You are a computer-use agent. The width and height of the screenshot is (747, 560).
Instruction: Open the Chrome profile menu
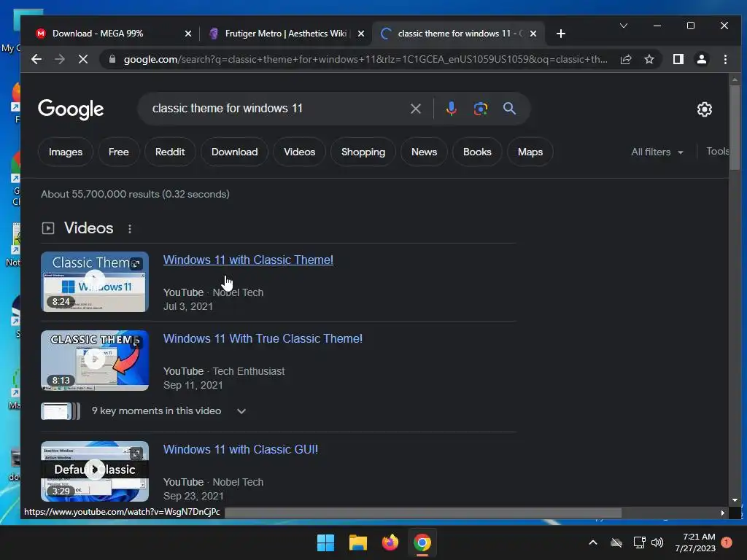pyautogui.click(x=701, y=59)
